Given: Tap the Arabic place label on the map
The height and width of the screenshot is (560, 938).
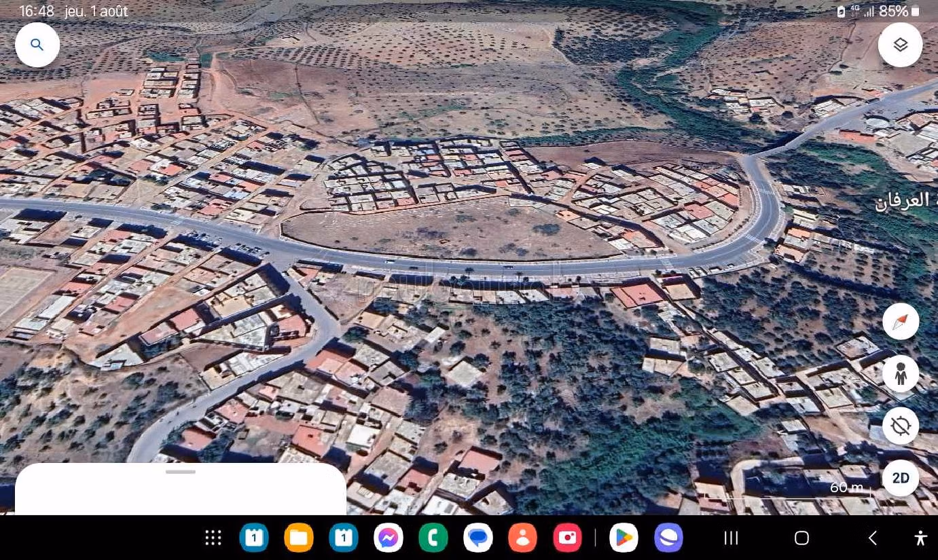Looking at the screenshot, I should tap(902, 201).
